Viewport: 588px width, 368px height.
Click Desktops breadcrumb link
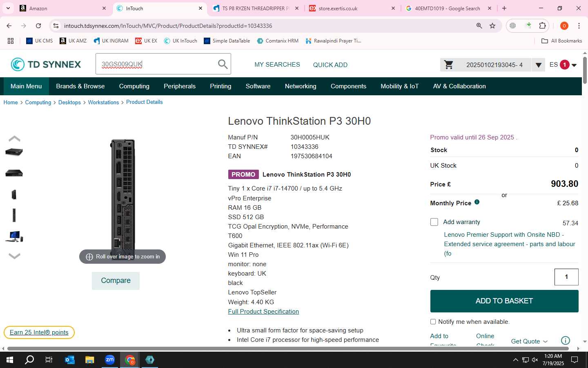point(69,102)
